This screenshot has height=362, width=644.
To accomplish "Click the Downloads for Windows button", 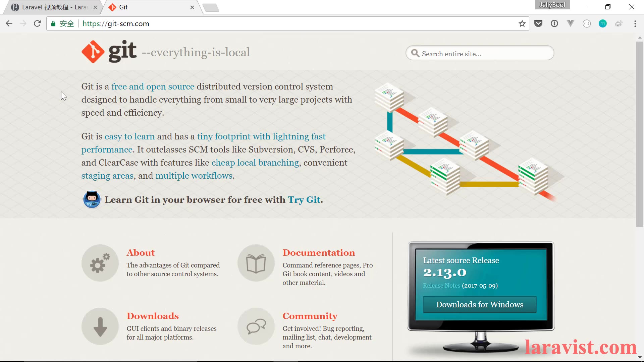I will tap(480, 305).
